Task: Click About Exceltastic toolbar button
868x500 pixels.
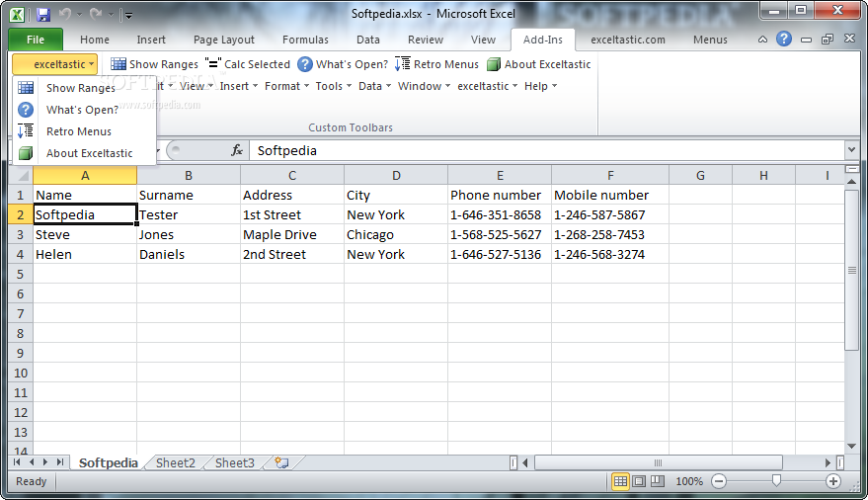Action: pyautogui.click(x=538, y=64)
